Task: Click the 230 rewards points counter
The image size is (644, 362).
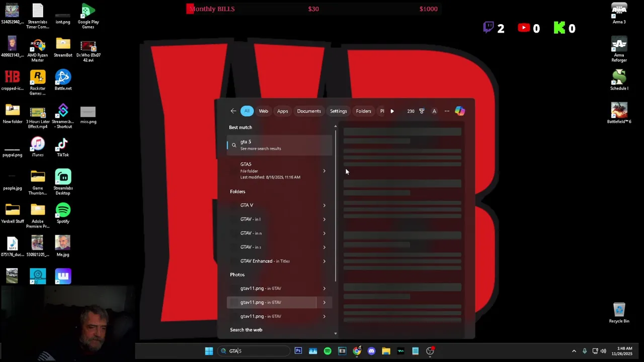Action: tap(411, 111)
